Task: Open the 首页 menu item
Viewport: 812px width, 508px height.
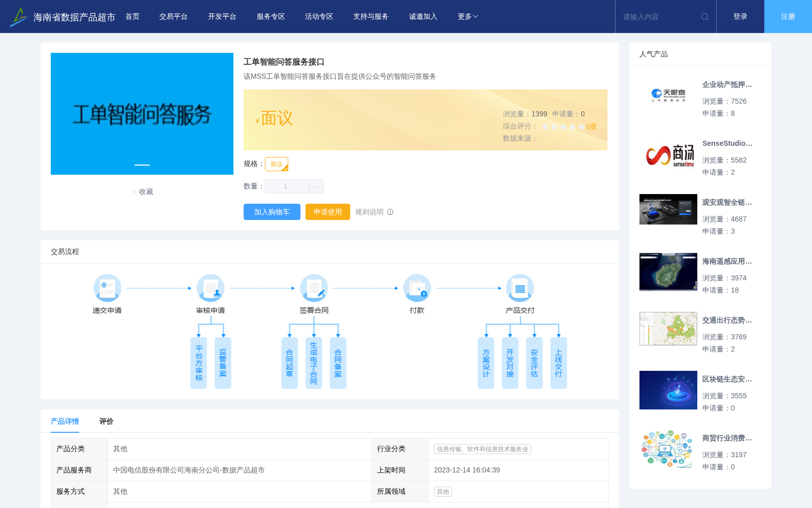Action: point(132,17)
